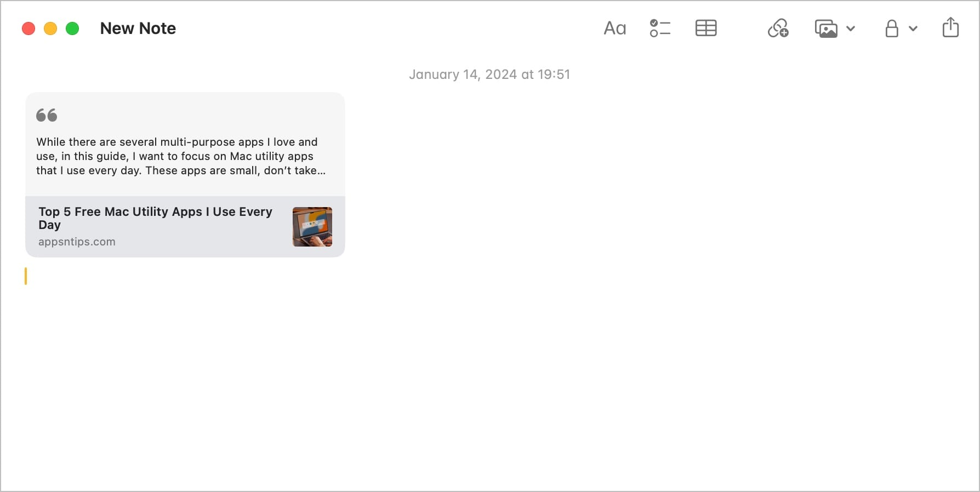
Task: Click the quotation mark icon in card
Action: (x=47, y=115)
